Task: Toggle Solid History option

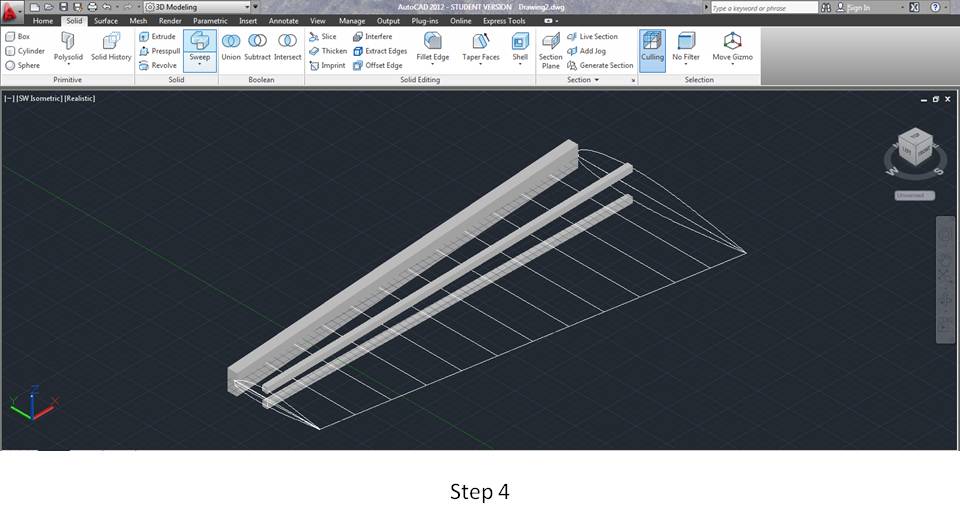Action: (111, 47)
